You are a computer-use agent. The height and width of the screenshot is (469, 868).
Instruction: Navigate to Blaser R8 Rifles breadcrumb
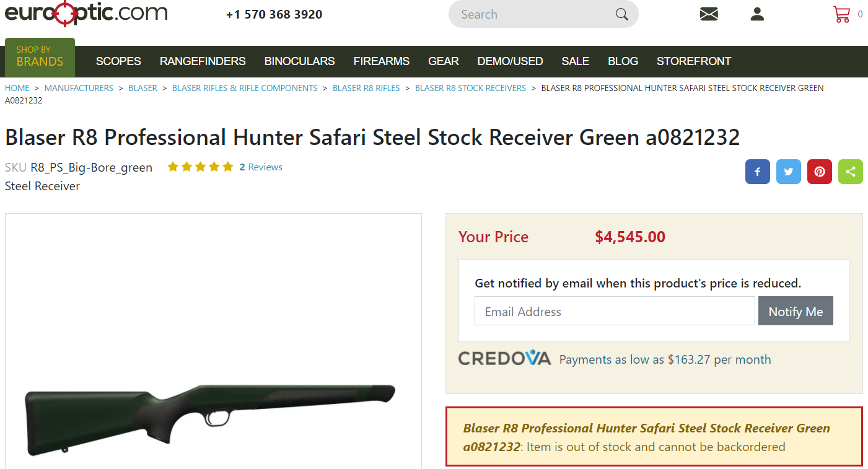(366, 88)
